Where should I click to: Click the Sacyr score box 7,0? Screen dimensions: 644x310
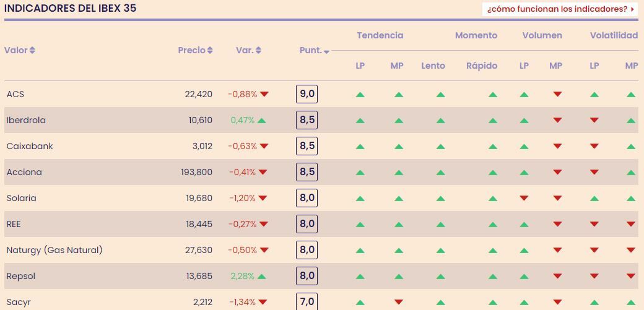click(x=307, y=301)
